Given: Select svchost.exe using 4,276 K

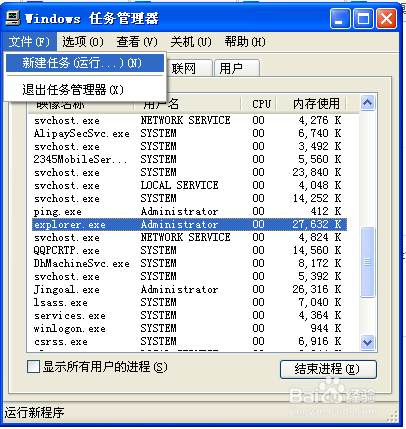Looking at the screenshot, I should click(x=189, y=120).
